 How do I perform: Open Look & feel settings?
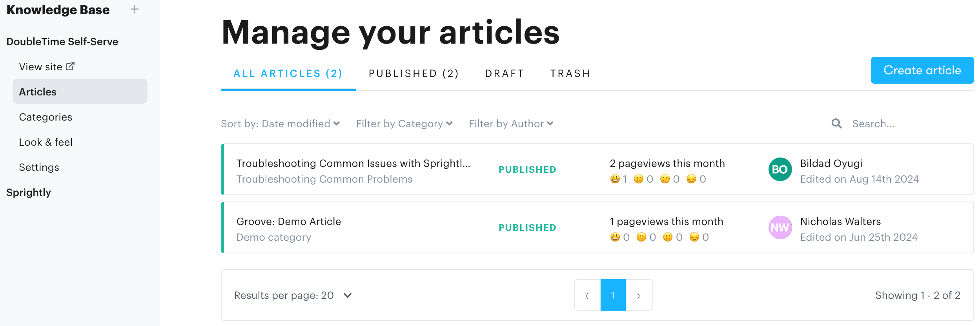point(46,142)
